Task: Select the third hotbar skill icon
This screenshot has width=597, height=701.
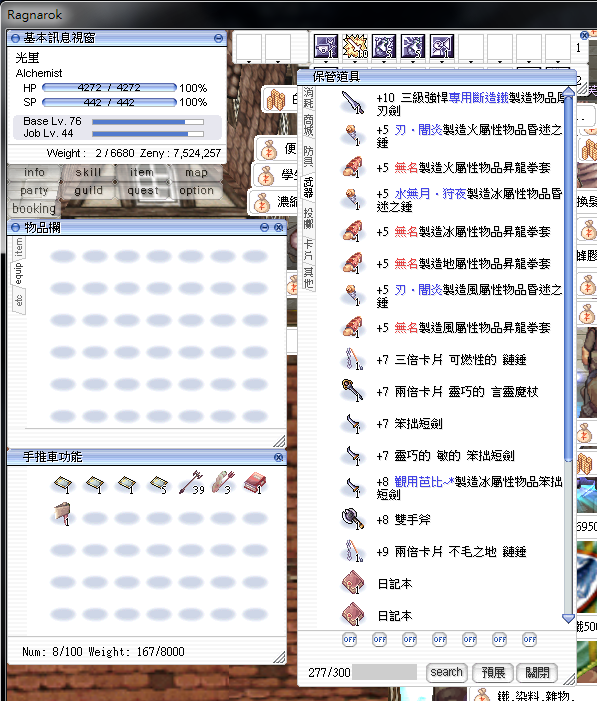Action: (x=384, y=46)
